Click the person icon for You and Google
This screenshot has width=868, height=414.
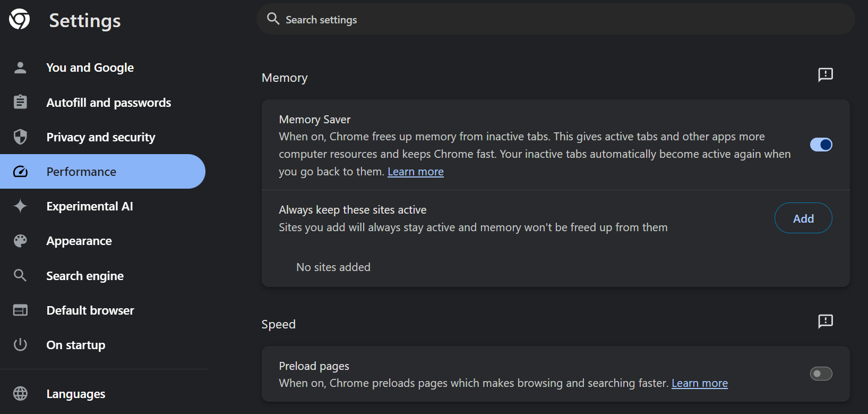[20, 67]
